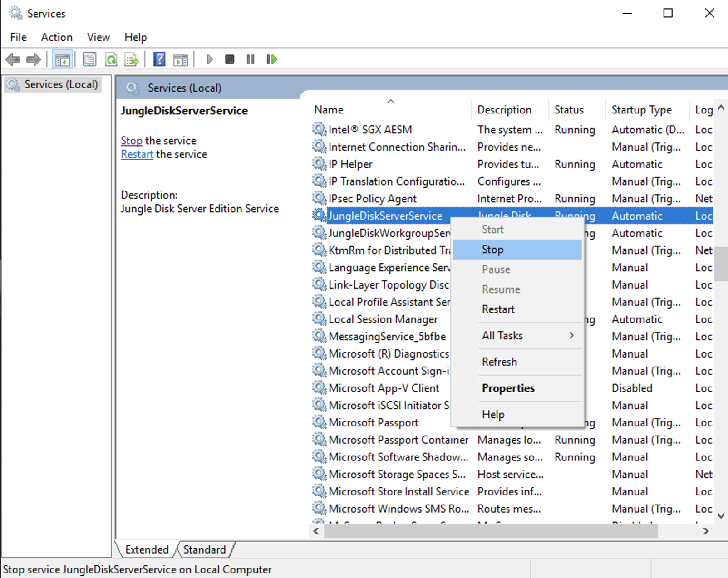728x578 pixels.
Task: Navigate back using the back arrow icon
Action: click(x=12, y=59)
